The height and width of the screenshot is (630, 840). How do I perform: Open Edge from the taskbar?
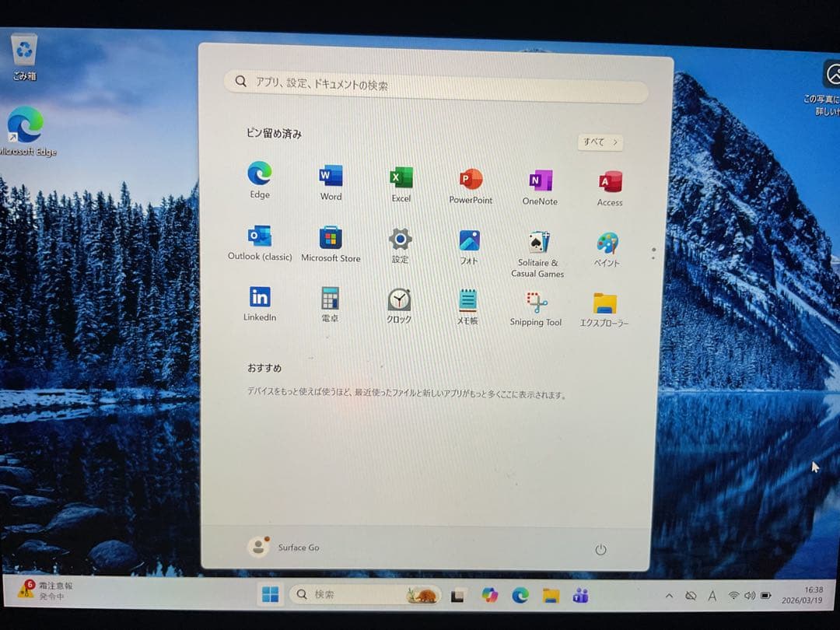tap(520, 595)
